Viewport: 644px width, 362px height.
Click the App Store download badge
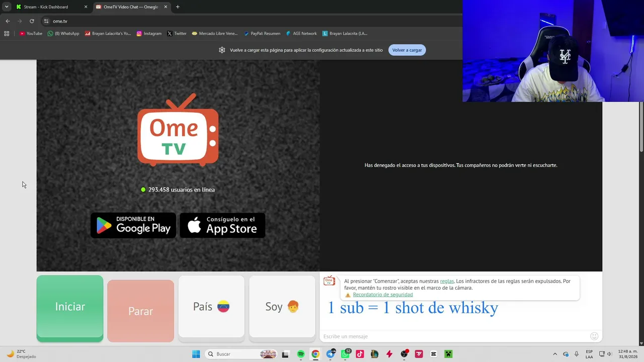point(222,225)
